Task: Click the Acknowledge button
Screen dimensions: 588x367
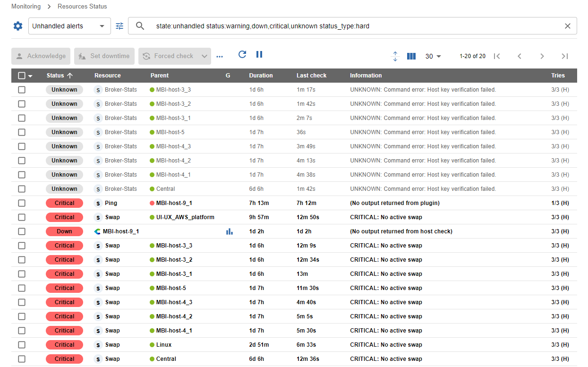Action: click(41, 56)
